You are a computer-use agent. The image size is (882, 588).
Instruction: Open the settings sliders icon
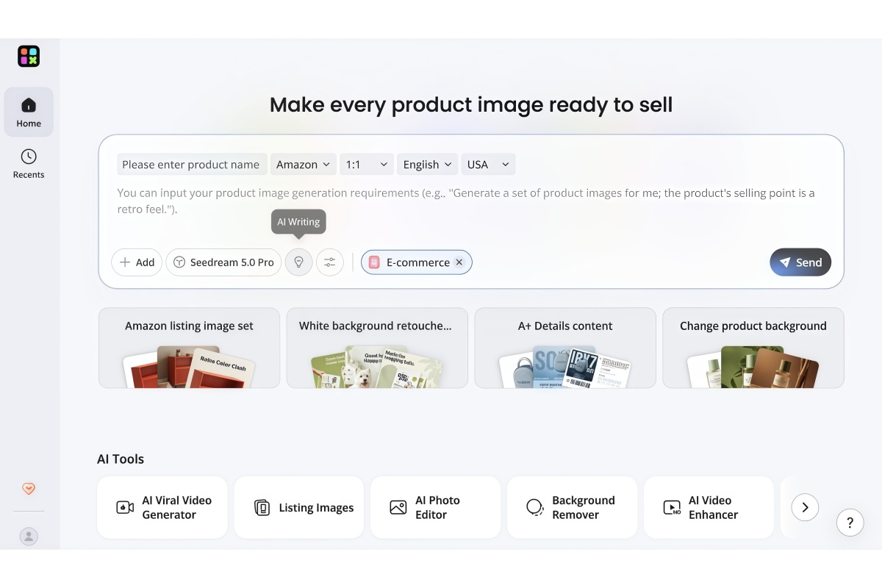pyautogui.click(x=330, y=262)
